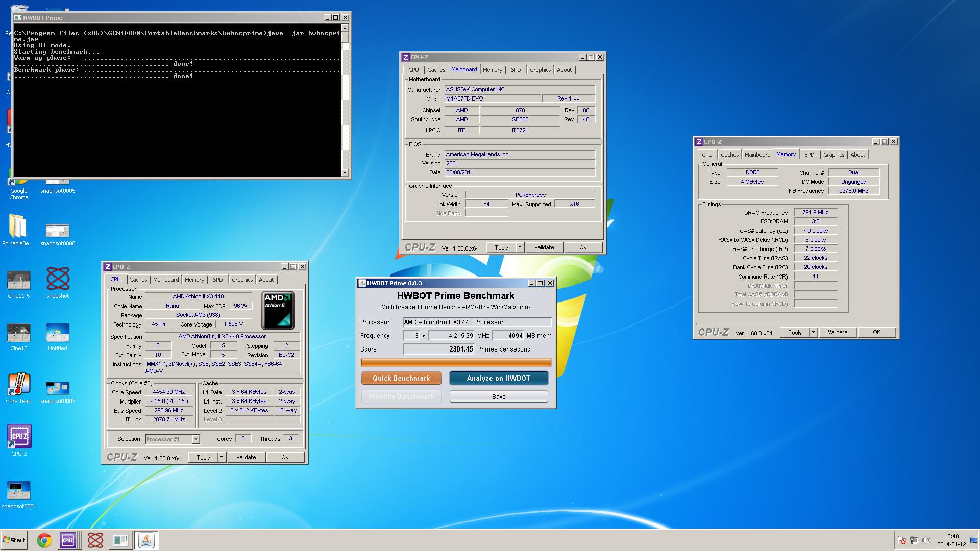980x551 pixels.
Task: Launch CPU-Z desktop shortcut
Action: click(x=19, y=441)
